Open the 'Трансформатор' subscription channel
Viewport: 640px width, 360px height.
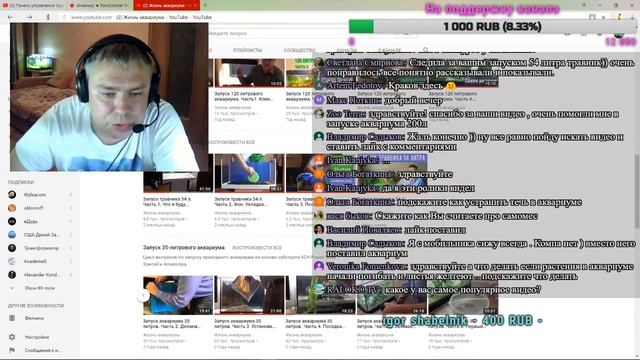tap(40, 248)
